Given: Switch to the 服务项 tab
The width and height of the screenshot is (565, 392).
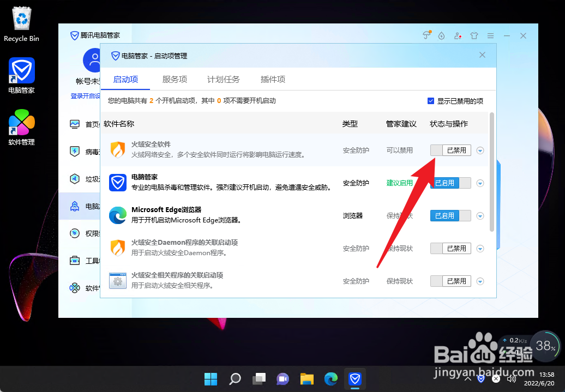Looking at the screenshot, I should pos(175,79).
